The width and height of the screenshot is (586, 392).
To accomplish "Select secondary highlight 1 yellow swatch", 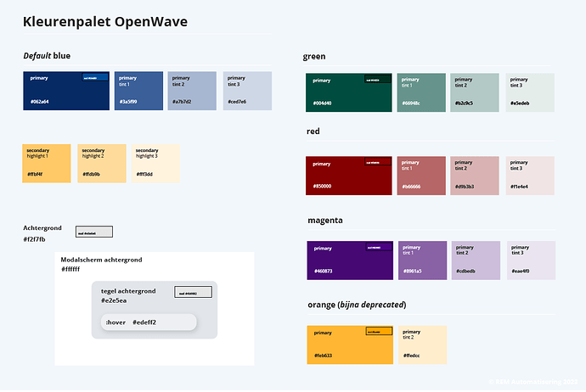I will coord(47,163).
